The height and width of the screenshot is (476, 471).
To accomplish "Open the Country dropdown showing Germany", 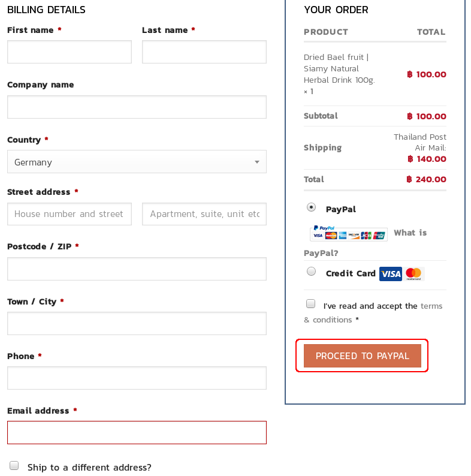I will coord(137,162).
